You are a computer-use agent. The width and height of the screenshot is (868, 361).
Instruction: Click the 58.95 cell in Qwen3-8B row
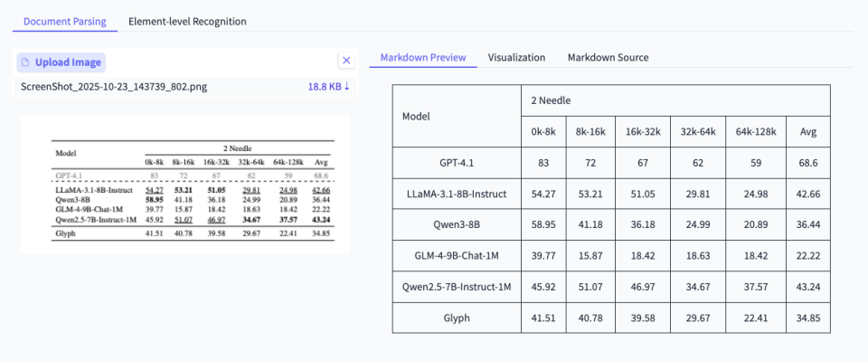click(x=543, y=224)
